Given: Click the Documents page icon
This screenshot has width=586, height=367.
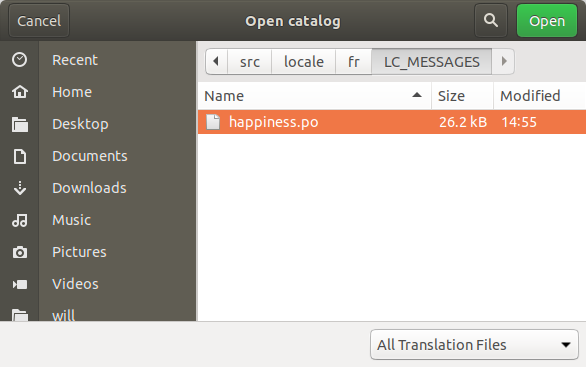Looking at the screenshot, I should point(19,156).
